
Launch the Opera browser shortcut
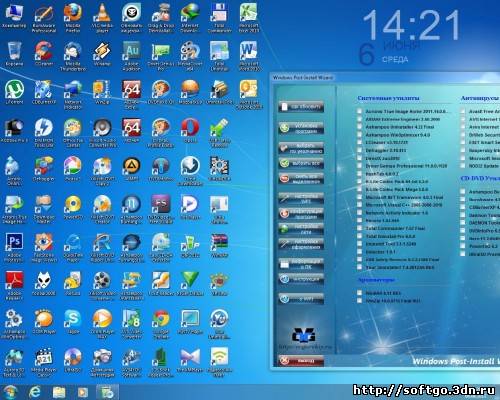click(x=190, y=131)
